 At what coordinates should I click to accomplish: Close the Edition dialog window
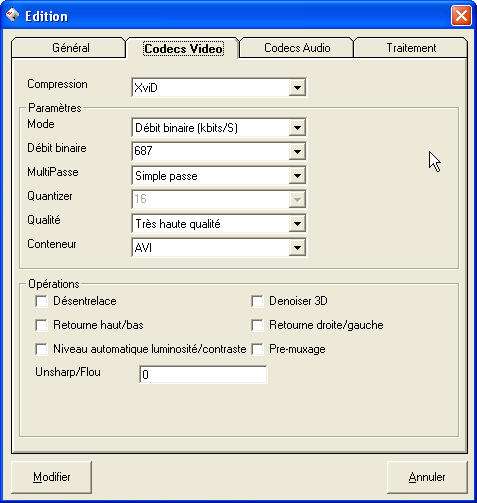pyautogui.click(x=461, y=16)
